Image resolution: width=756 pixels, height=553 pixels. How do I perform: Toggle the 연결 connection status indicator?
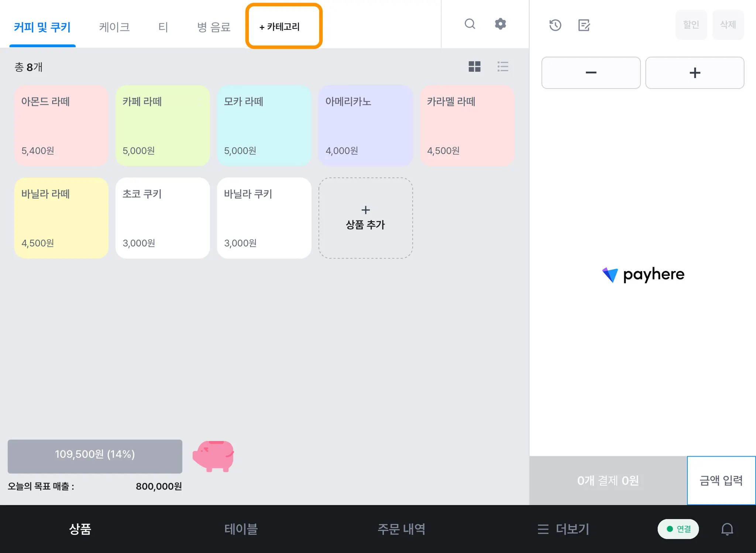tap(678, 529)
